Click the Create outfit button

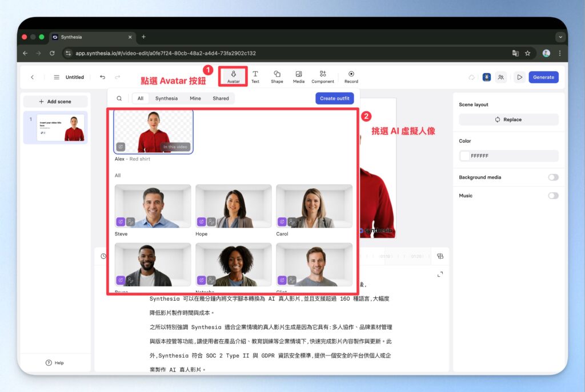point(334,98)
